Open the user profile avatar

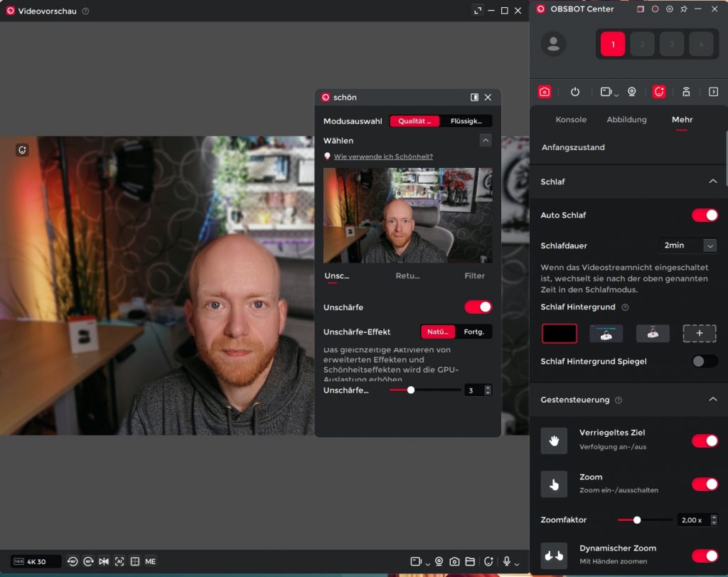[x=553, y=44]
